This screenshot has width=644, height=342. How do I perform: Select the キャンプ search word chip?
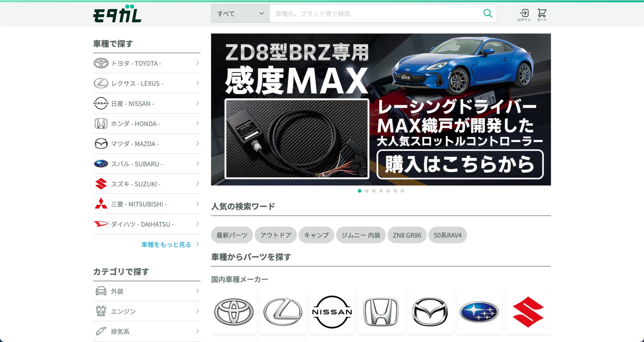pyautogui.click(x=316, y=235)
